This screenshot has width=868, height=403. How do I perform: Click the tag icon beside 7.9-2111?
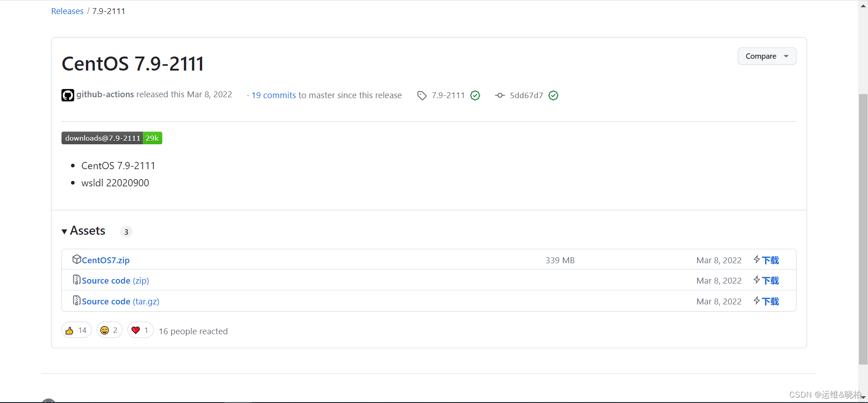pyautogui.click(x=422, y=95)
